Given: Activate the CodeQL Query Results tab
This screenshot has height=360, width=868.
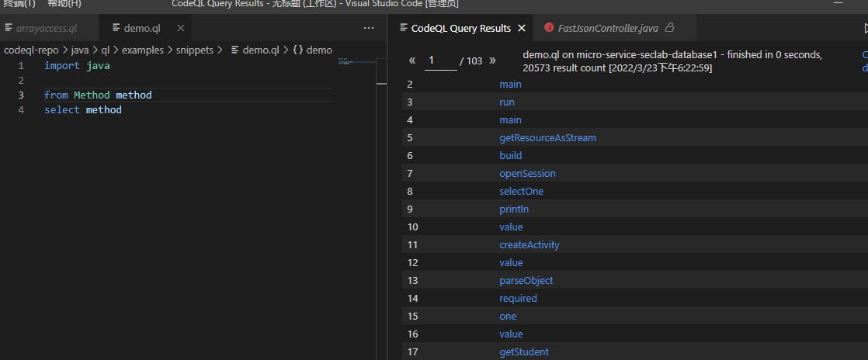Looking at the screenshot, I should 461,28.
